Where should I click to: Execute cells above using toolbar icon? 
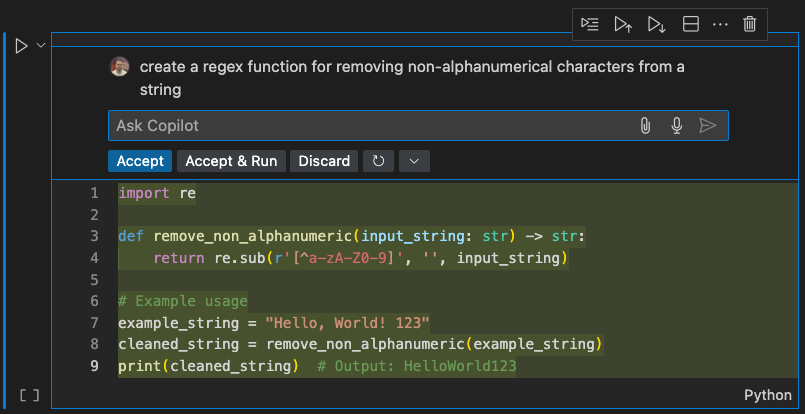623,24
